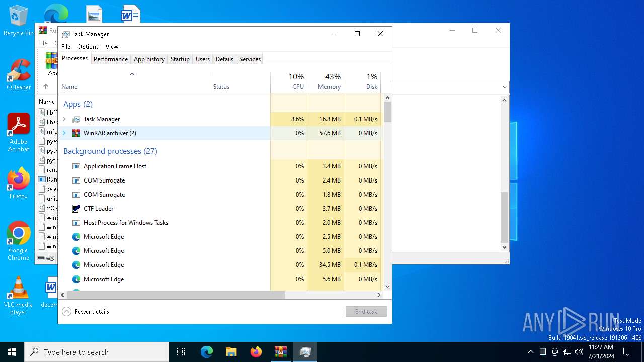Expand the WinRAR archiver process group
This screenshot has width=644, height=362.
(64, 133)
